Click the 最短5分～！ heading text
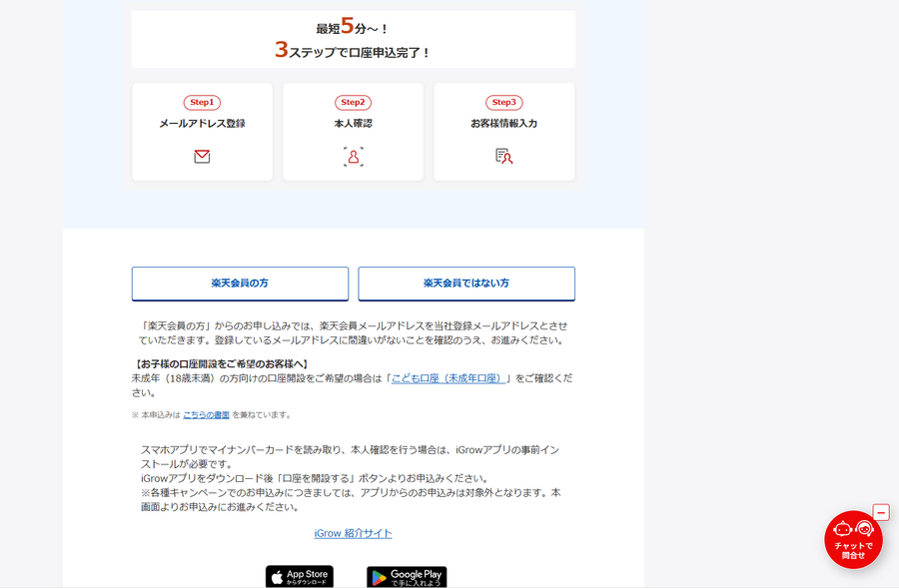Viewport: 899px width, 588px height. point(353,26)
